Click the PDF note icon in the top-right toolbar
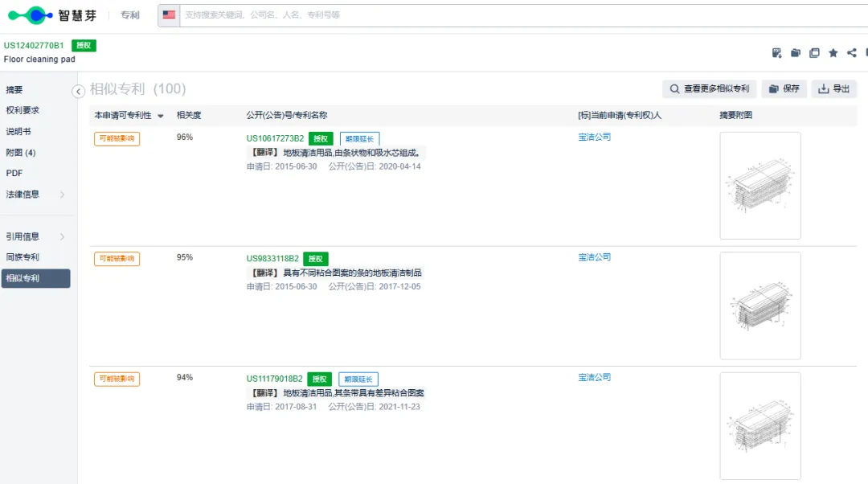This screenshot has width=868, height=484. 776,53
